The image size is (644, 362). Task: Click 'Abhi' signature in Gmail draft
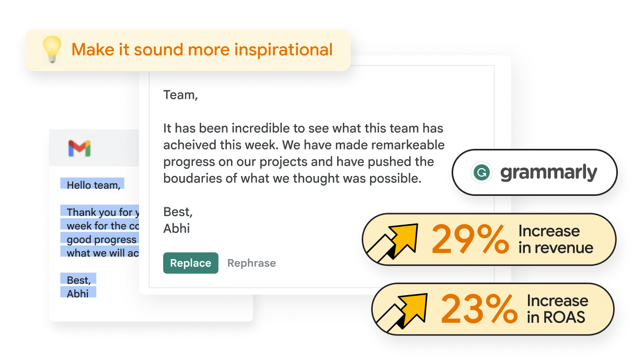pos(78,294)
